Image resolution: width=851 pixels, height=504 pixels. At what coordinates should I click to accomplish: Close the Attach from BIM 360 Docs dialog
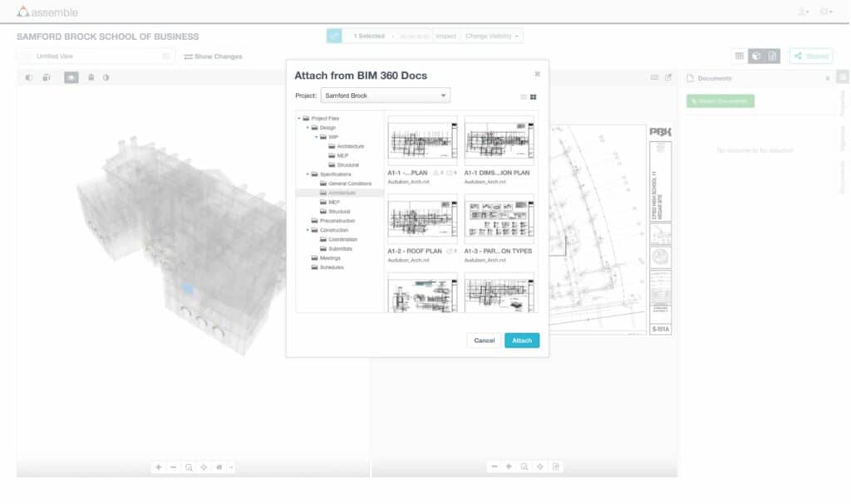click(538, 74)
